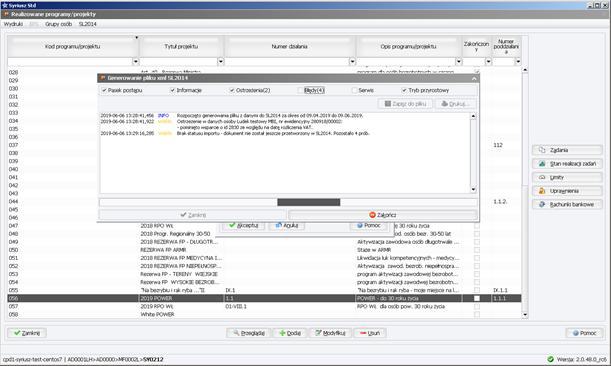Screen dimensions: 611x366
Task: Click the Zapisz do pliku save icon
Action: 388,104
